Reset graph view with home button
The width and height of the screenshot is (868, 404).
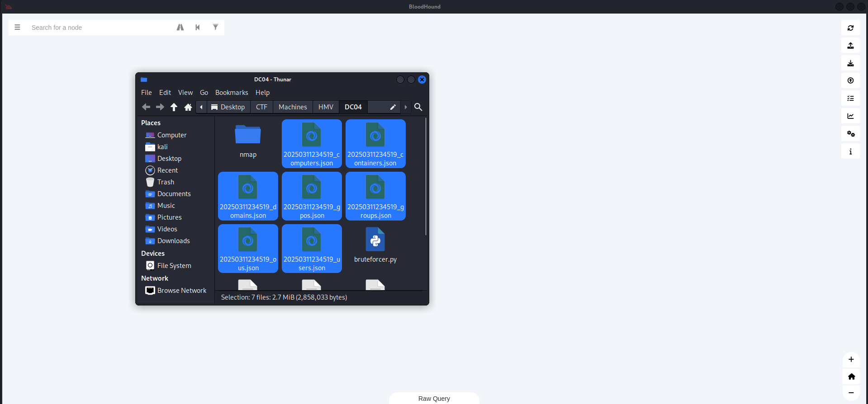click(x=851, y=376)
